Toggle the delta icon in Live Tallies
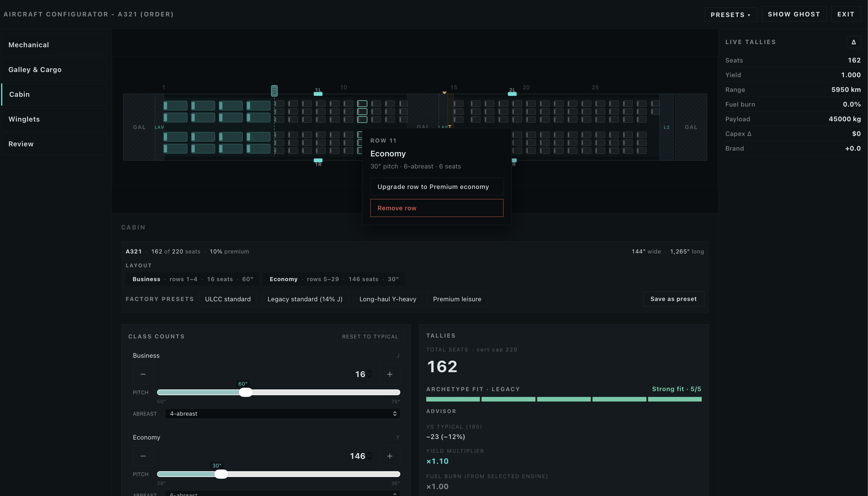 coord(854,42)
